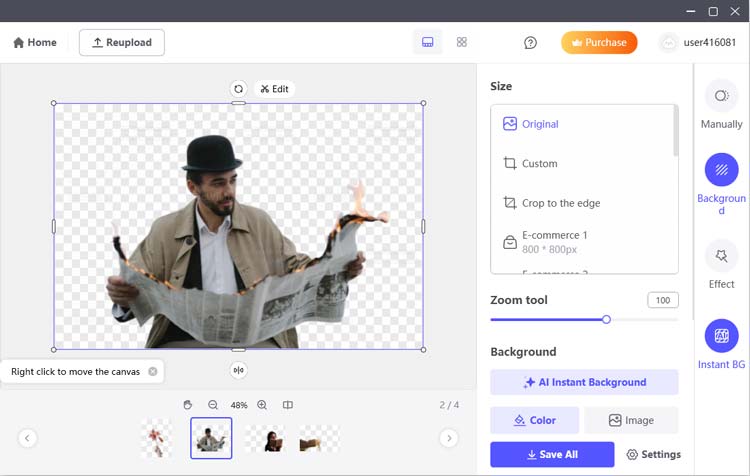Switch to single image view mode
The image size is (750, 476).
pos(428,42)
